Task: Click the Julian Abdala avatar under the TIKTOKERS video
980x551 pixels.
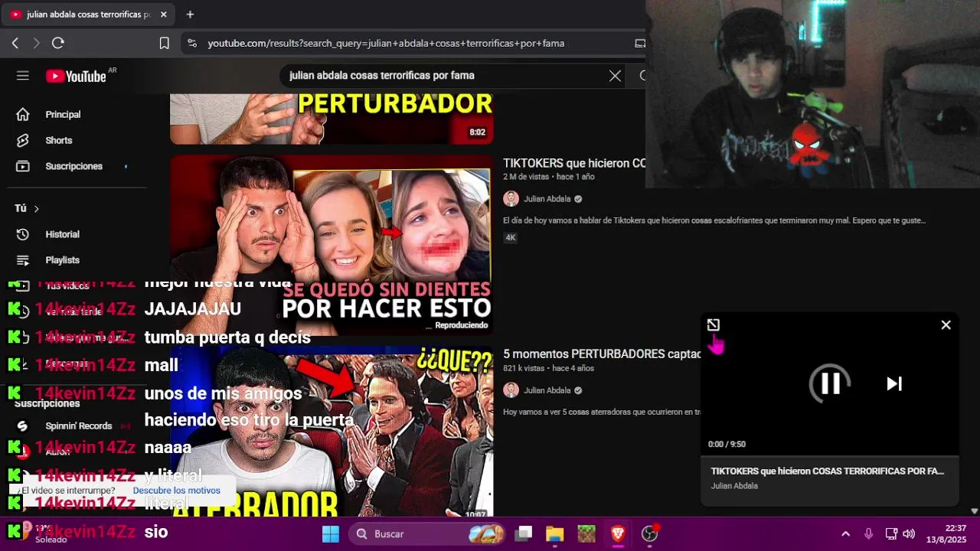Action: coord(511,199)
